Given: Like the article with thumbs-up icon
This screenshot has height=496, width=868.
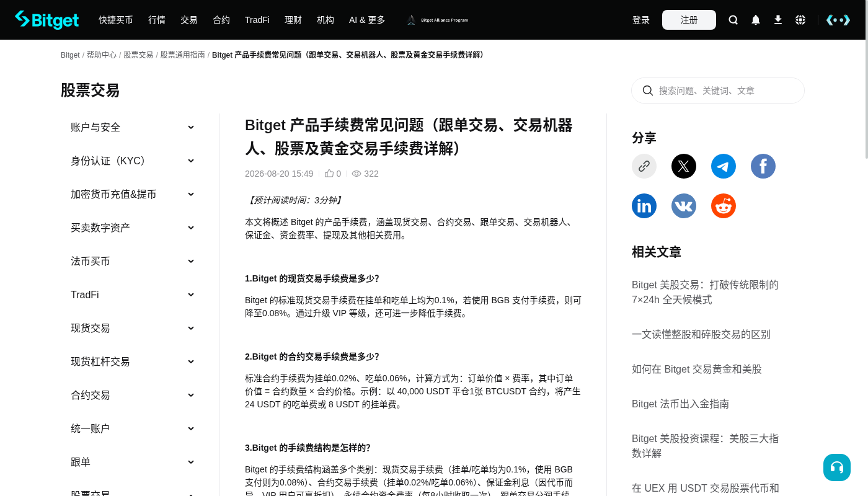Looking at the screenshot, I should pyautogui.click(x=329, y=174).
